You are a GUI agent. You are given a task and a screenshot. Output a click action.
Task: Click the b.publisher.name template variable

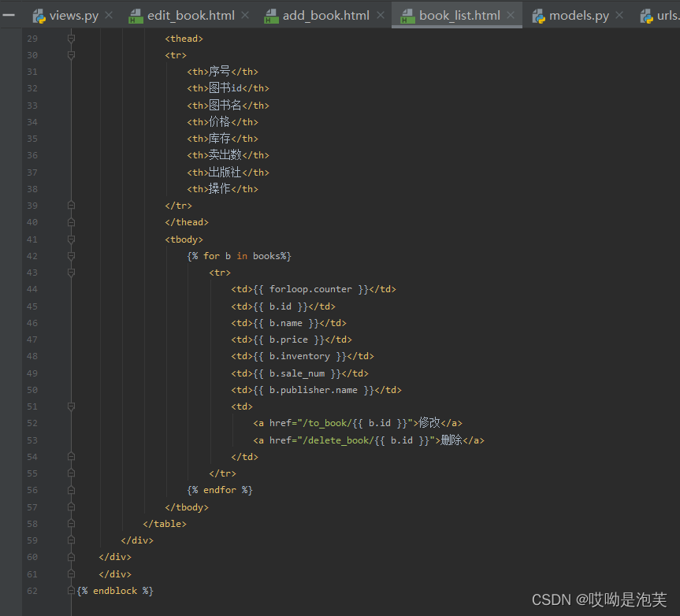[x=314, y=390]
